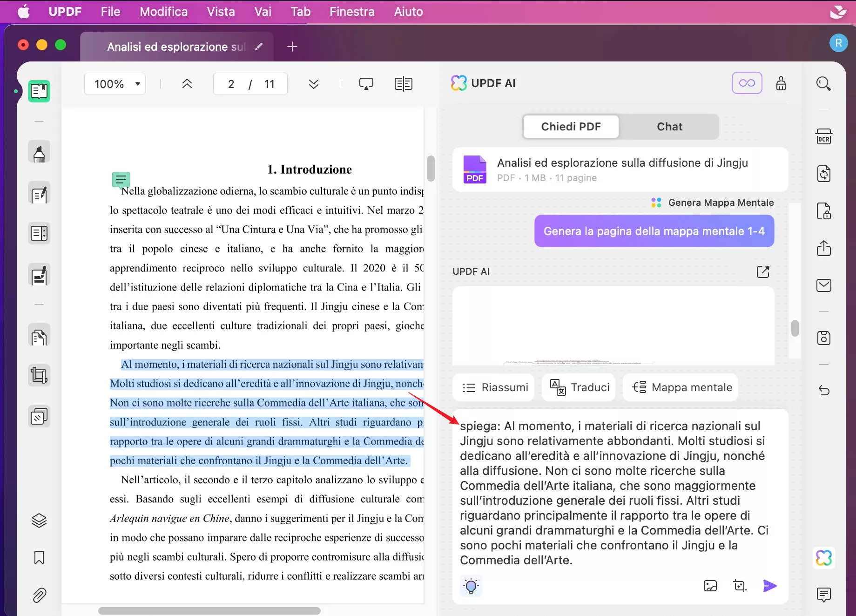Click the Undo arrow icon
This screenshot has width=856, height=616.
point(823,390)
